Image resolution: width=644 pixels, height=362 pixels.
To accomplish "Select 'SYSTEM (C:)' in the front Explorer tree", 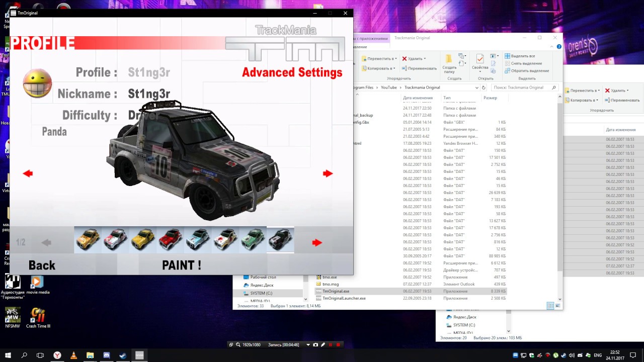I will pos(261,293).
